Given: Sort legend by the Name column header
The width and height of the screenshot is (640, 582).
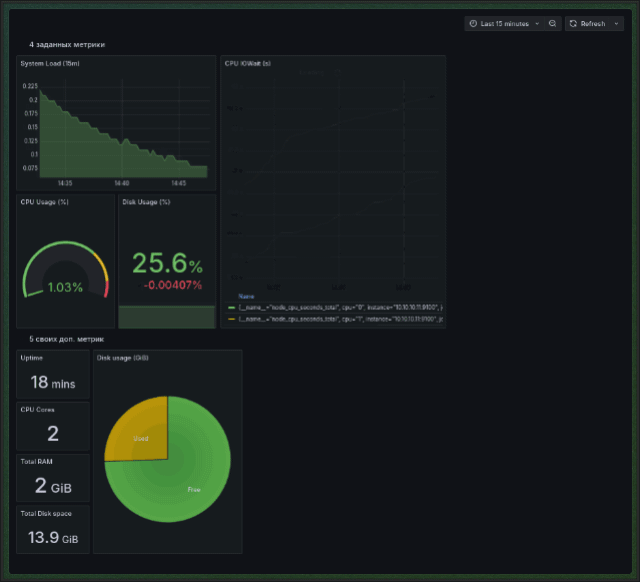Looking at the screenshot, I should click(x=246, y=296).
